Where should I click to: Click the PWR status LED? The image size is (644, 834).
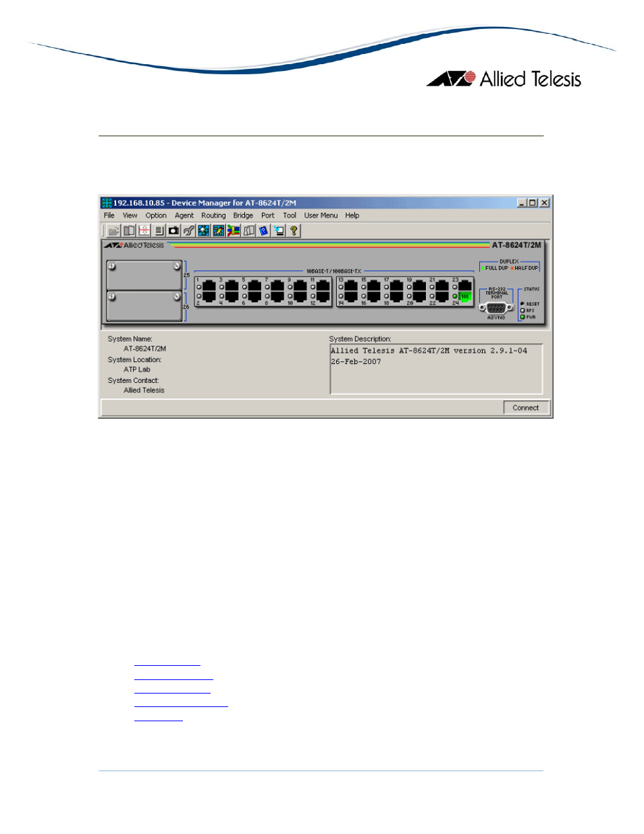522,317
